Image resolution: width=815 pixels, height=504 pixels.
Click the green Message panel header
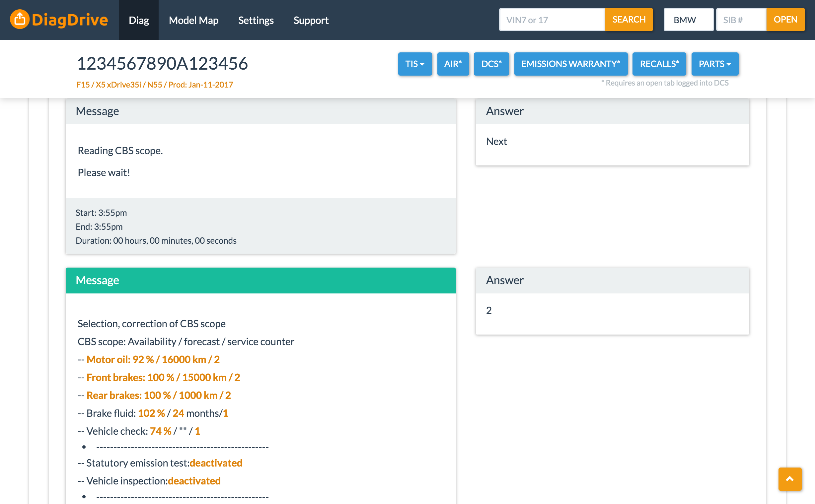point(260,280)
